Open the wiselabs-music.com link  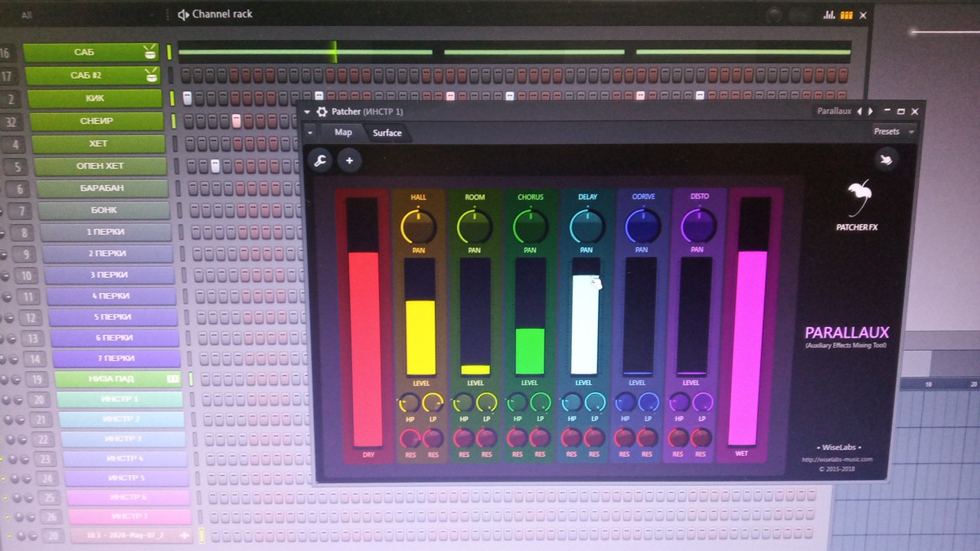(x=837, y=459)
